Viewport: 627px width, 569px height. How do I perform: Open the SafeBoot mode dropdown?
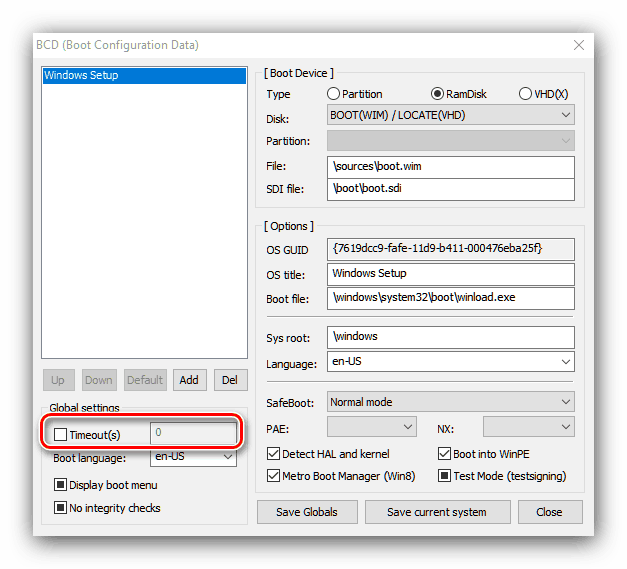coord(451,402)
